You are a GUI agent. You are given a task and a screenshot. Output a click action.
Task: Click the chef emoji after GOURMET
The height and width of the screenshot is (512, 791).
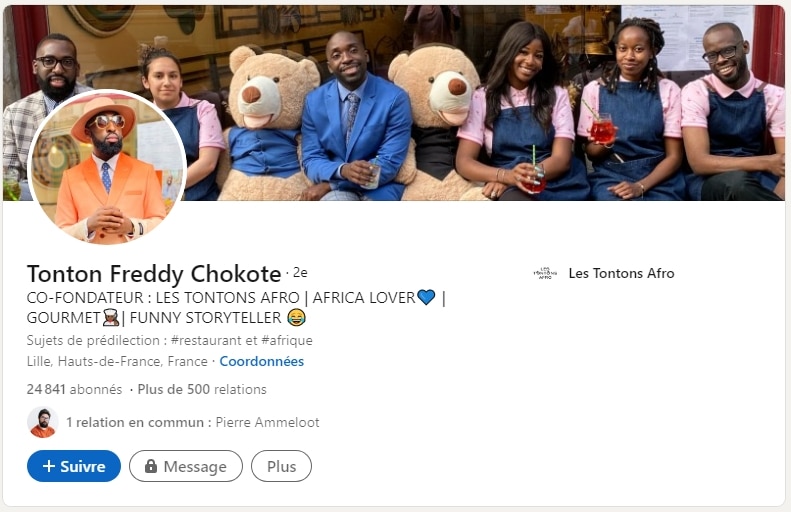[x=110, y=318]
